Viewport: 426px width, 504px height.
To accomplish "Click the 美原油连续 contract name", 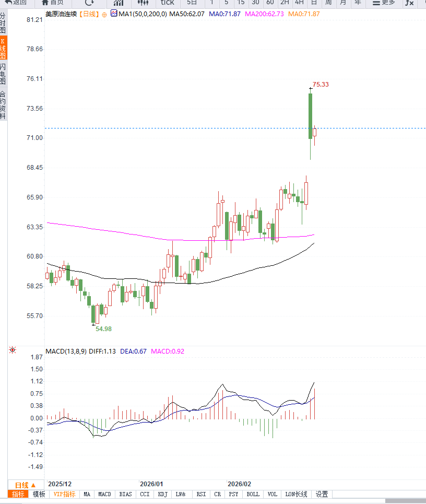I will point(61,14).
